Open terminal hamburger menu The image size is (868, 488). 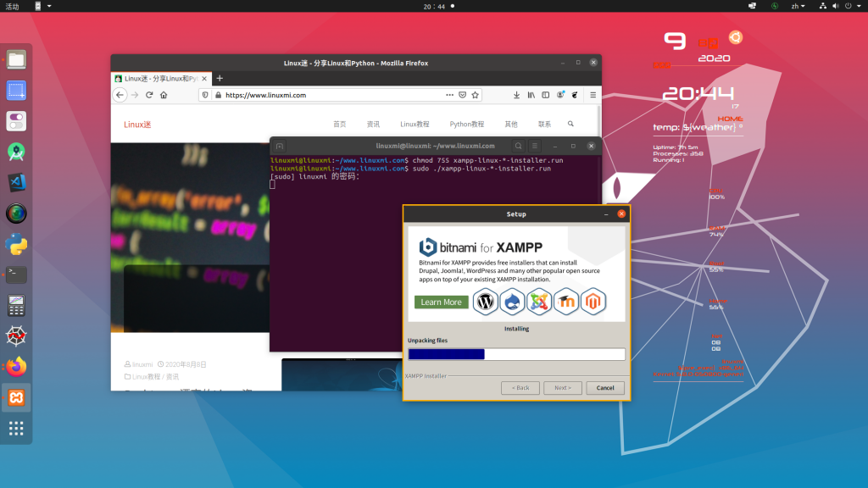click(535, 146)
